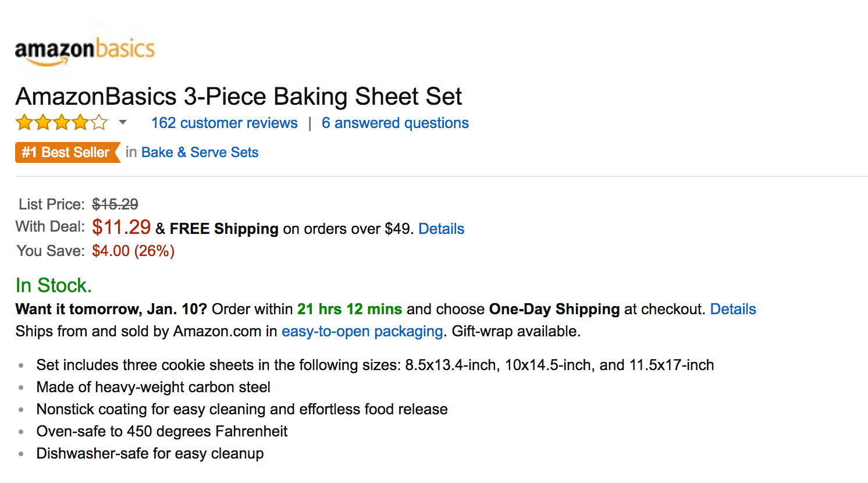The height and width of the screenshot is (483, 868).
Task: Open the easy-to-open packaging link
Action: pos(362,332)
